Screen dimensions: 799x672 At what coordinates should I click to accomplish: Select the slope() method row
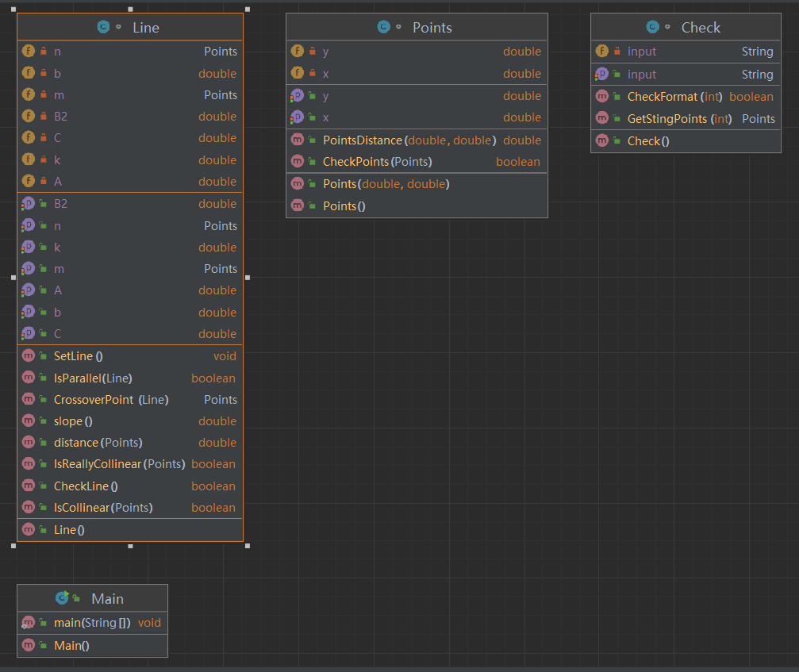130,421
